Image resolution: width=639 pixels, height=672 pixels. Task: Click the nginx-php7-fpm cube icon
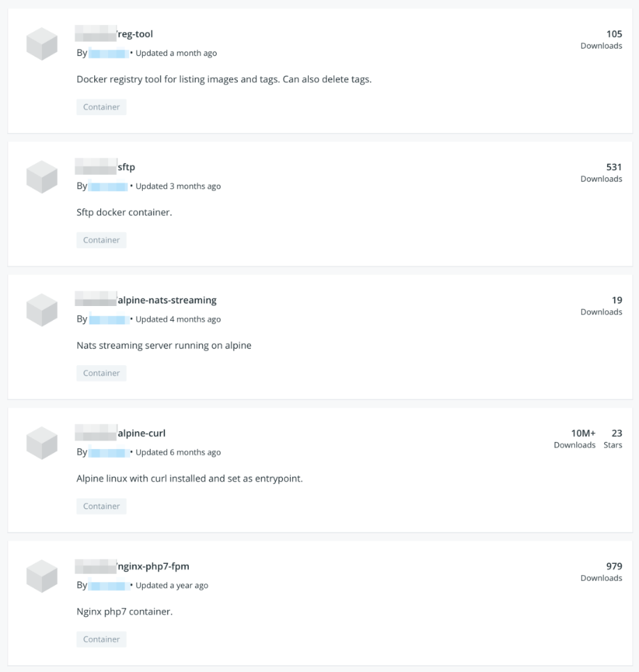[41, 576]
